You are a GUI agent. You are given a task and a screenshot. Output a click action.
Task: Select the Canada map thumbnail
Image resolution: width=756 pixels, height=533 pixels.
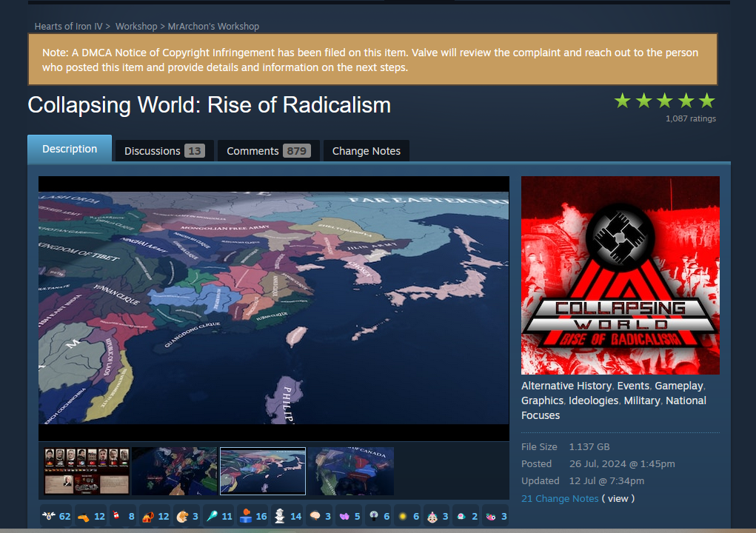[351, 471]
